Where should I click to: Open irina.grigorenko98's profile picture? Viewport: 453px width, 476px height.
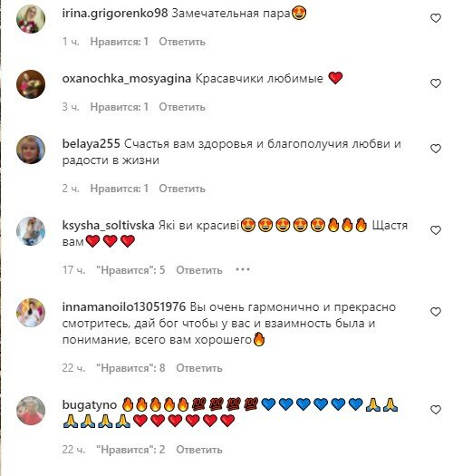click(x=31, y=19)
